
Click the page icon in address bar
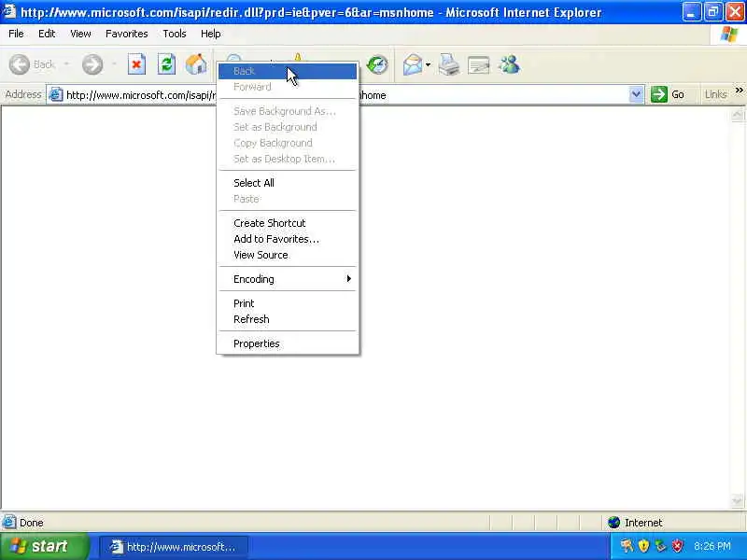56,95
